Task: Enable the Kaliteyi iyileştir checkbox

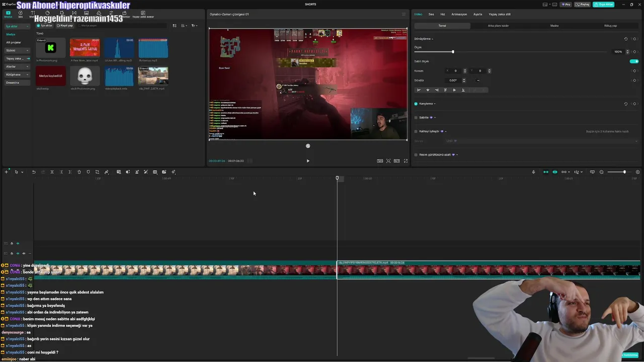Action: tap(416, 131)
